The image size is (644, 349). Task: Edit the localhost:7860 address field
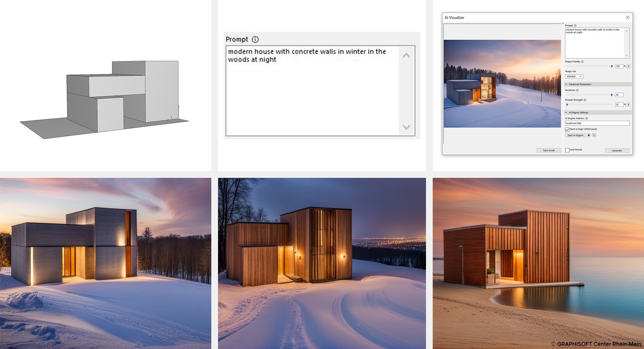pyautogui.click(x=597, y=123)
